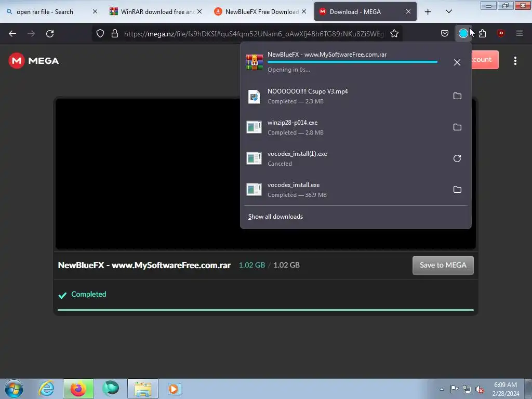Toggle the downloads panel toolbar button
The image size is (532, 399).
pyautogui.click(x=463, y=33)
